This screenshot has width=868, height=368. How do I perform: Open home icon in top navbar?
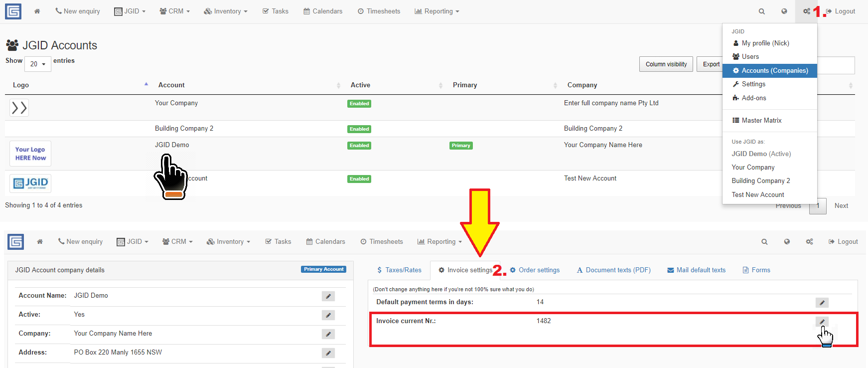pyautogui.click(x=37, y=11)
